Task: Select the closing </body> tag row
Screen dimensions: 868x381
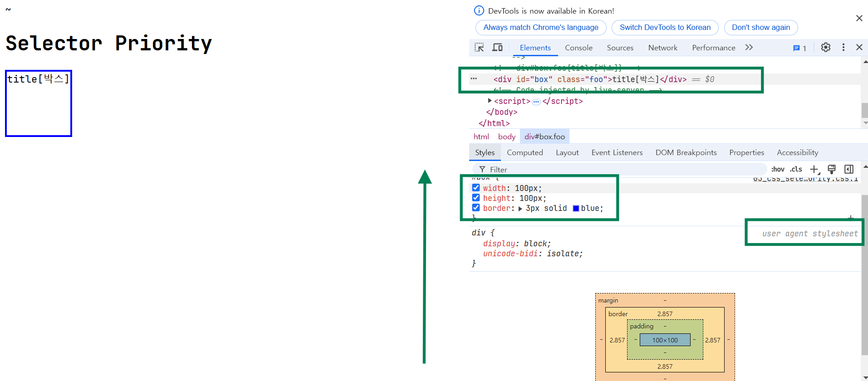Action: pyautogui.click(x=501, y=112)
